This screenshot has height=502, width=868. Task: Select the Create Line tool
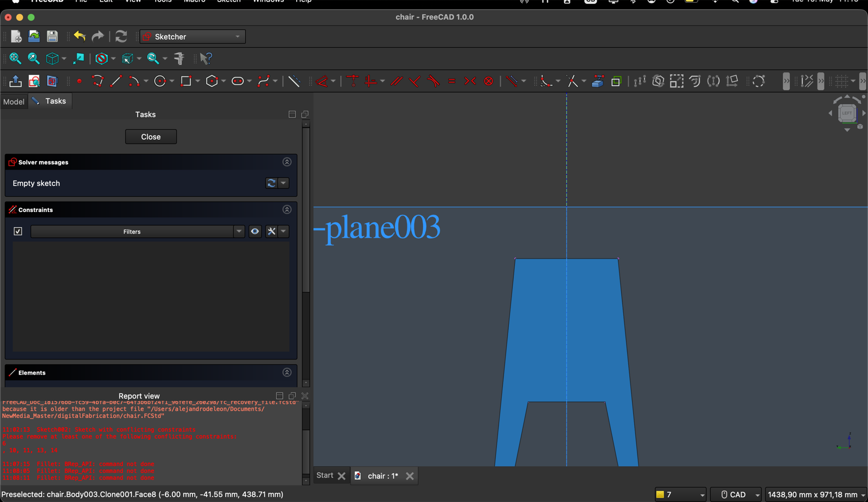click(116, 81)
